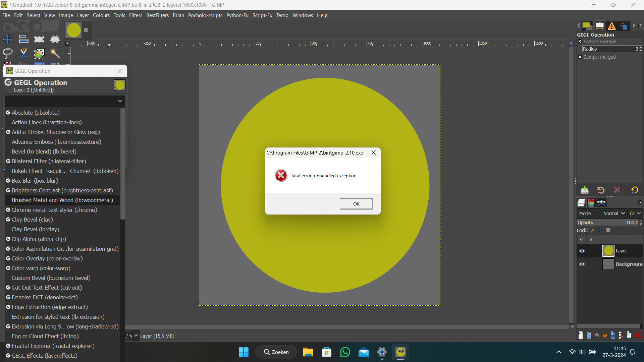Viewport: 644px width, 362px height.
Task: Click the Zoeken taskbar search box
Action: 276,352
